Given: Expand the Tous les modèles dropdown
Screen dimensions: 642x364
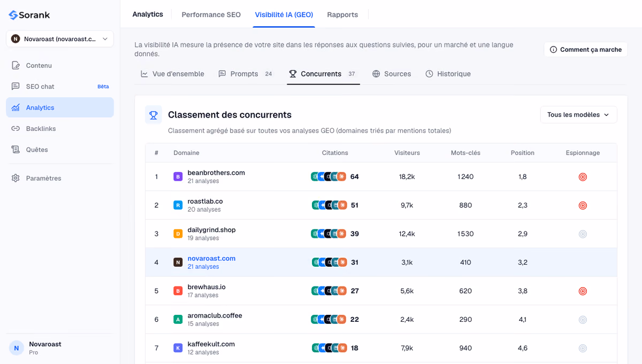Looking at the screenshot, I should 578,115.
